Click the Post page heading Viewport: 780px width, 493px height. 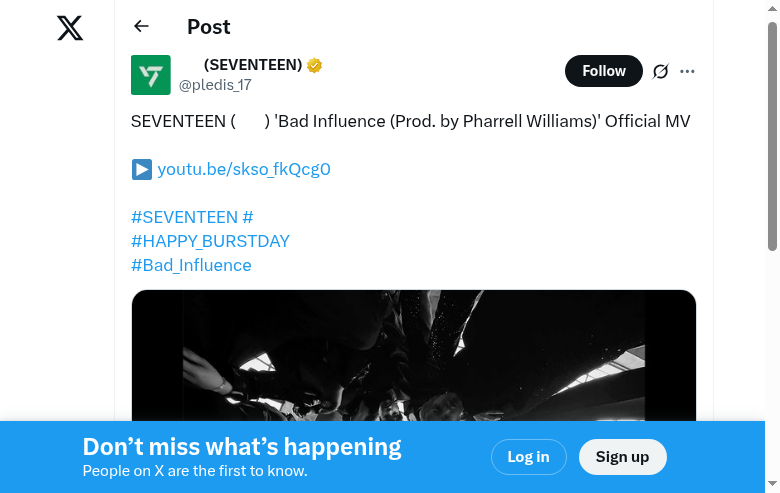point(208,27)
